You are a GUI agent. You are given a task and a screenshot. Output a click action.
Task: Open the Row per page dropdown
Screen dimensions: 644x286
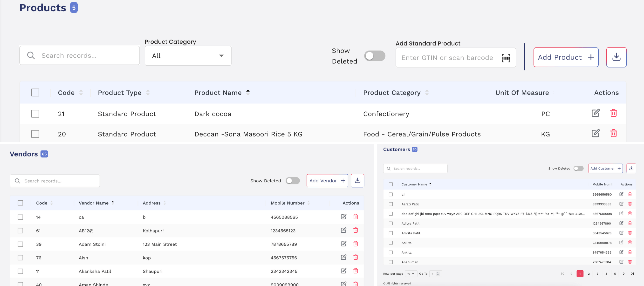pyautogui.click(x=411, y=273)
